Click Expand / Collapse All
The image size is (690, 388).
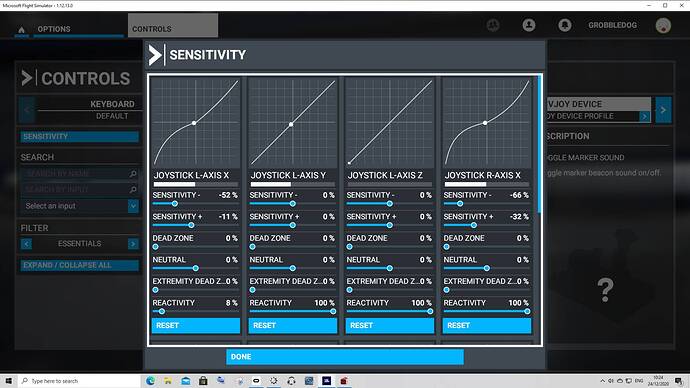click(79, 265)
